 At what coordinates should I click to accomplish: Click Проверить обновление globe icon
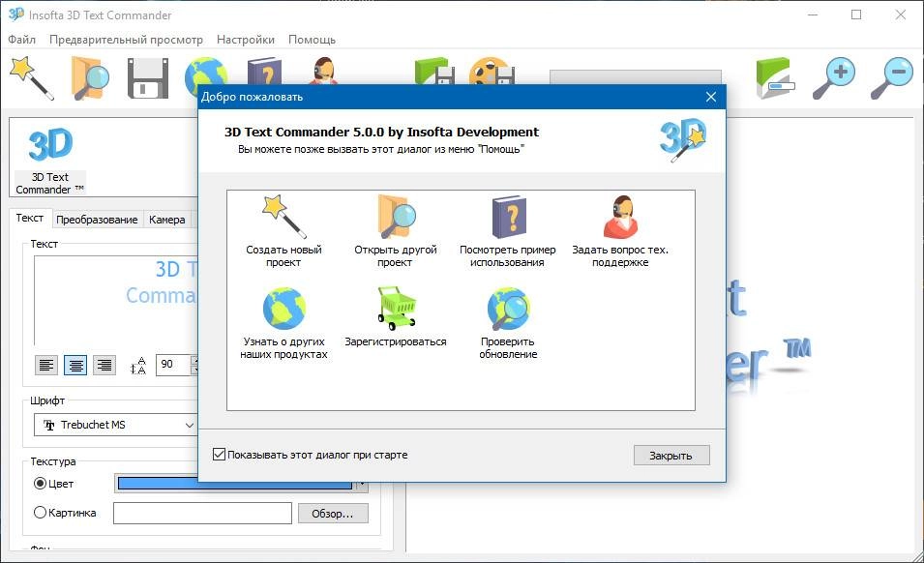[x=508, y=308]
